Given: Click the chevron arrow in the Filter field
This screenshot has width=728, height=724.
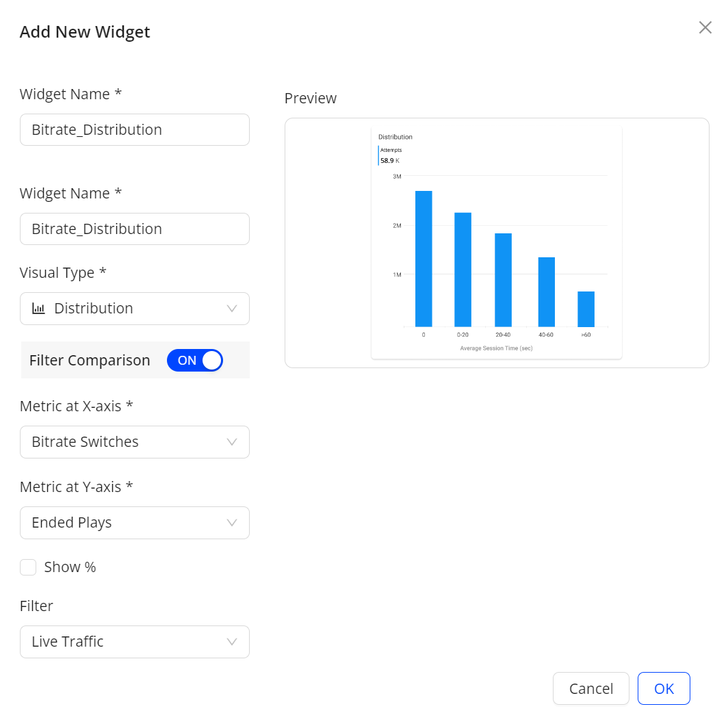Looking at the screenshot, I should [232, 642].
